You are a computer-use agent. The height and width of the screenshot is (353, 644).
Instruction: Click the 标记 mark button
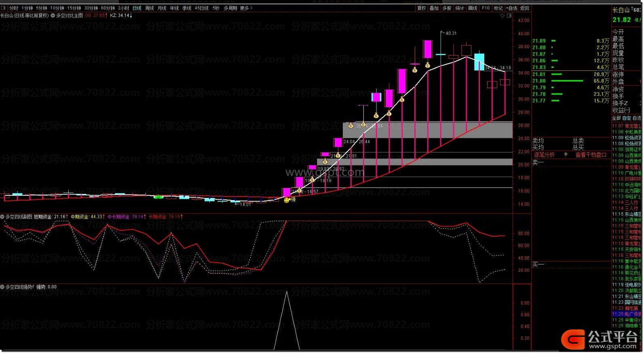[498, 8]
